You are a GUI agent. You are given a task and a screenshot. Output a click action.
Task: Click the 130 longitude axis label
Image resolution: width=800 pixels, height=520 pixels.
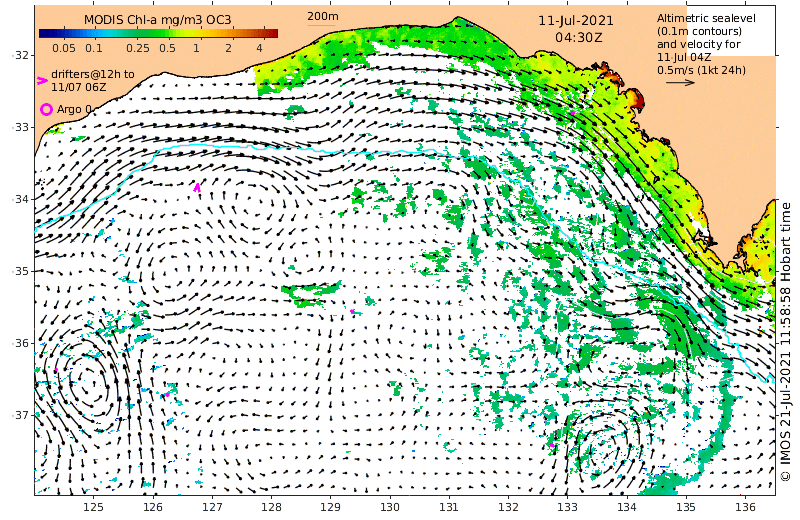390,507
